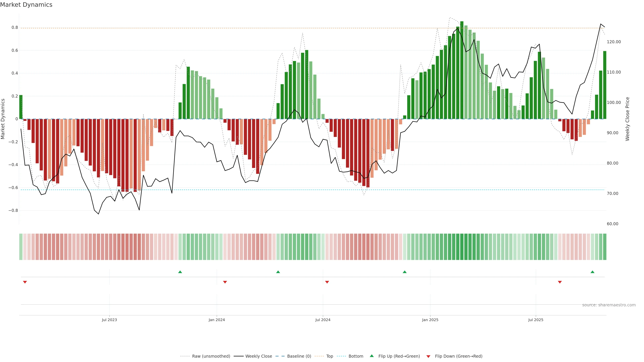Click red flip-down marker after Jul 2025

coord(560,282)
